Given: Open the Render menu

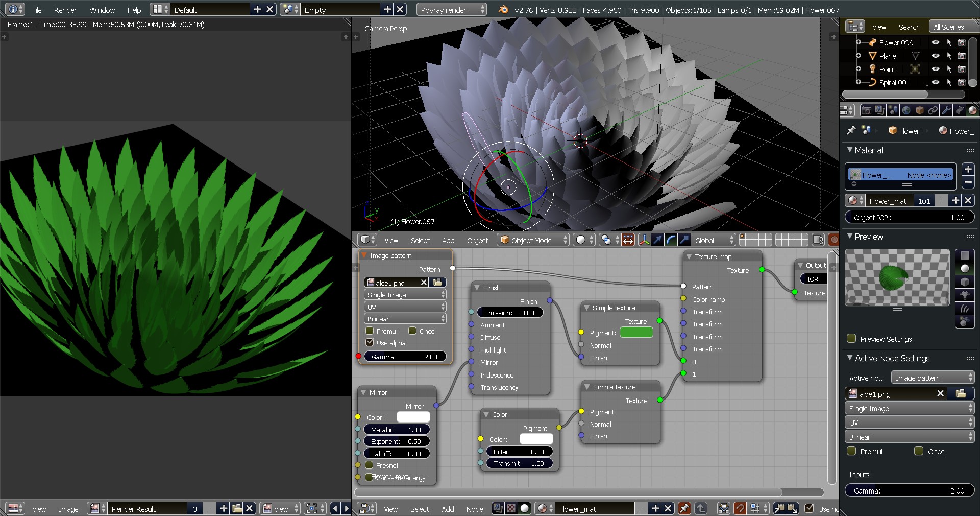Looking at the screenshot, I should (65, 10).
